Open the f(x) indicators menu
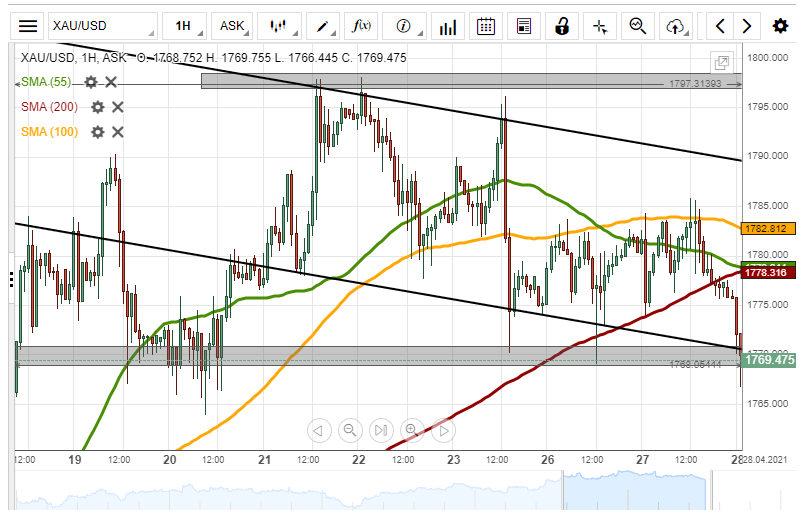The width and height of the screenshot is (799, 513). click(x=361, y=26)
